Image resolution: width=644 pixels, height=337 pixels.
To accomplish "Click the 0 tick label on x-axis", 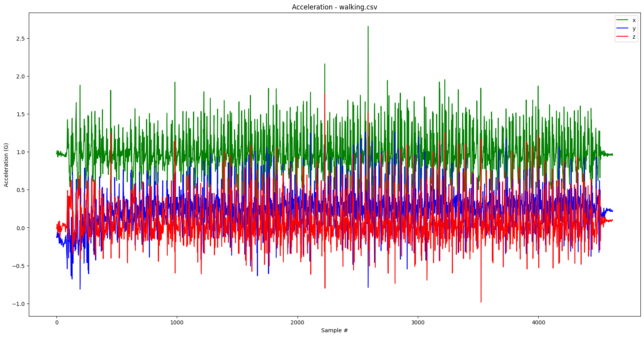I will click(56, 323).
